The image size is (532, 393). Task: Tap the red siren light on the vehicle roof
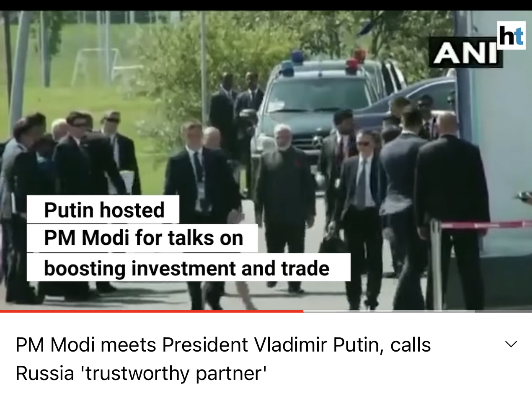[352, 66]
